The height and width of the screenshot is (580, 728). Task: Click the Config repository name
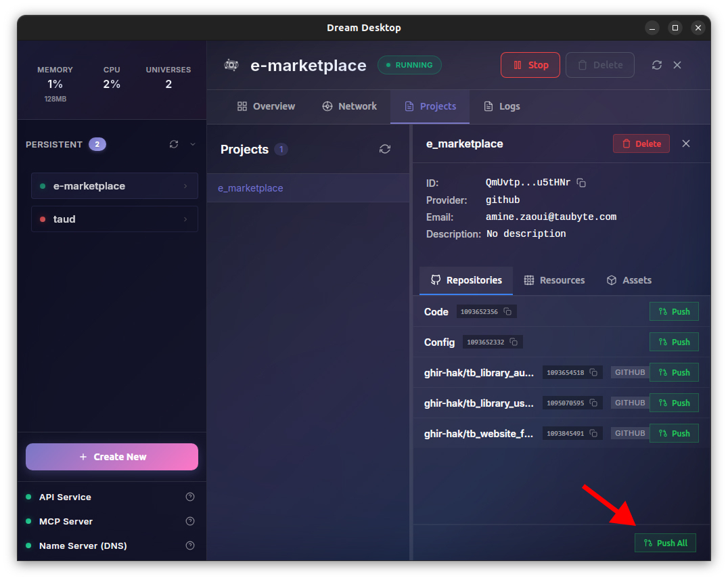pyautogui.click(x=439, y=342)
